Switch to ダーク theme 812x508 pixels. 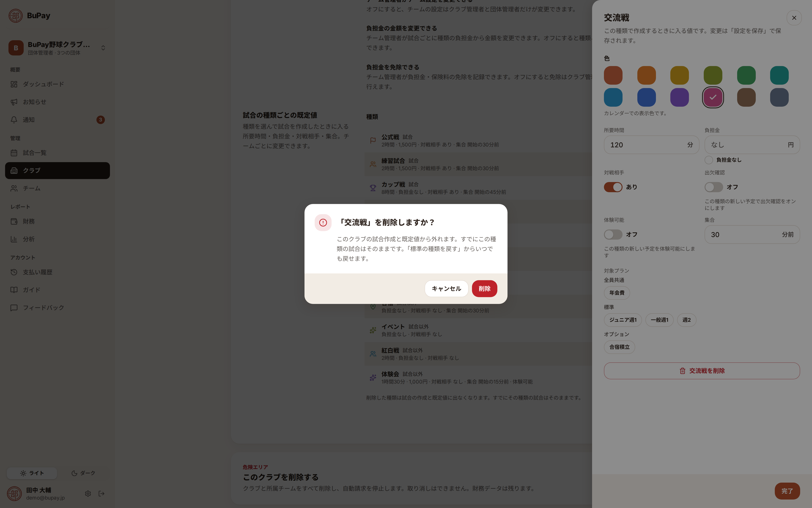pyautogui.click(x=83, y=473)
